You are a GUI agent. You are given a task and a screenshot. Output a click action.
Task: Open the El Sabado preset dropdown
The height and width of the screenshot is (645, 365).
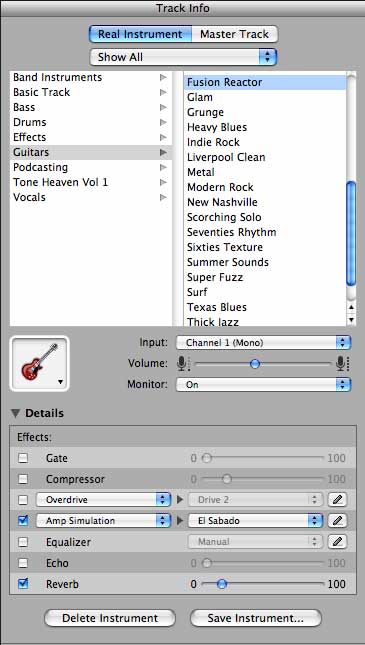255,521
